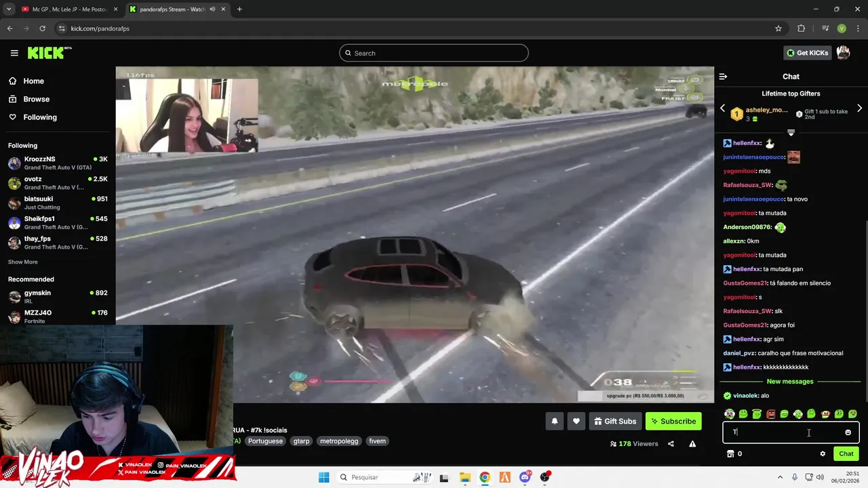Screen dimensions: 868x488
Task: Follow the channel with heart button
Action: point(576,422)
